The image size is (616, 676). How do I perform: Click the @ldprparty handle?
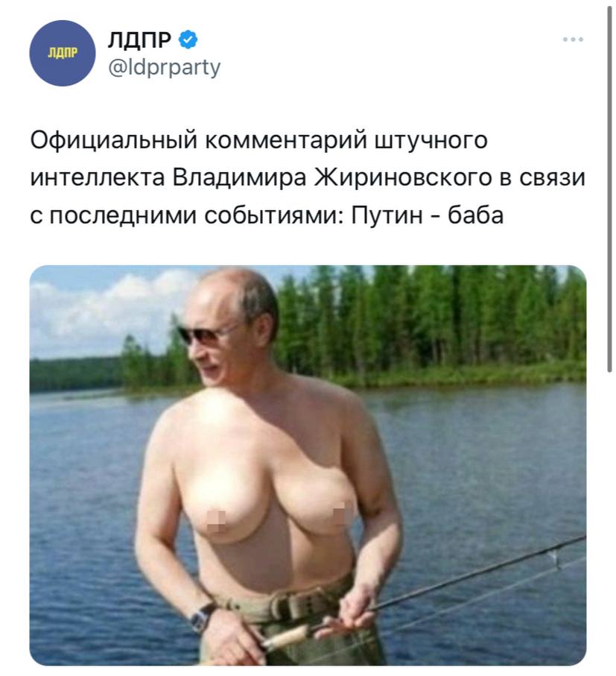[x=164, y=67]
